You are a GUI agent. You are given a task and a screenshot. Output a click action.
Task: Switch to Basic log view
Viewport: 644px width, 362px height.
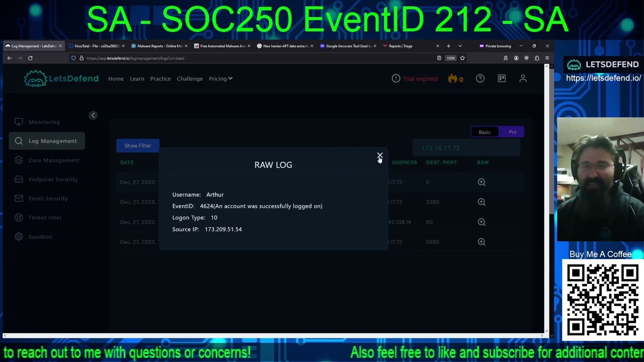tap(485, 132)
